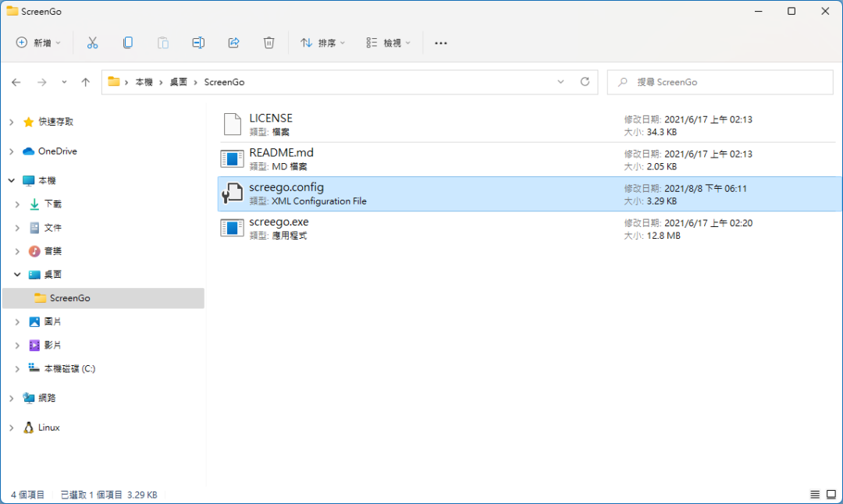The width and height of the screenshot is (843, 504).
Task: Click the Paste clipboard icon
Action: point(163,43)
